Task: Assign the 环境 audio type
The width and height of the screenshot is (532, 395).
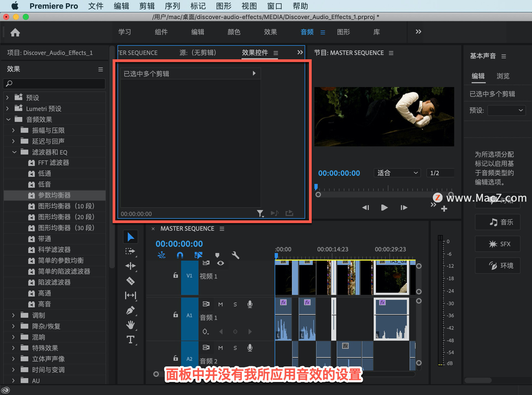Action: tap(498, 266)
